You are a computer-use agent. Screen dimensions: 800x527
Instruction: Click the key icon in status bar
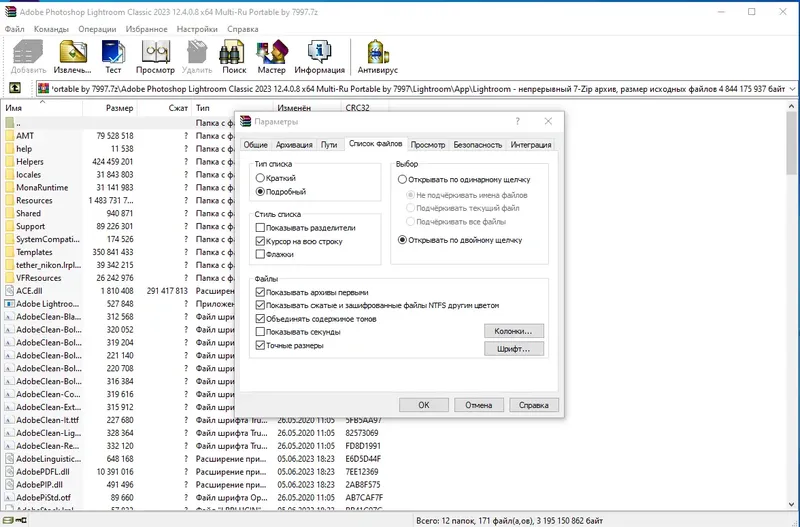pyautogui.click(x=21, y=520)
